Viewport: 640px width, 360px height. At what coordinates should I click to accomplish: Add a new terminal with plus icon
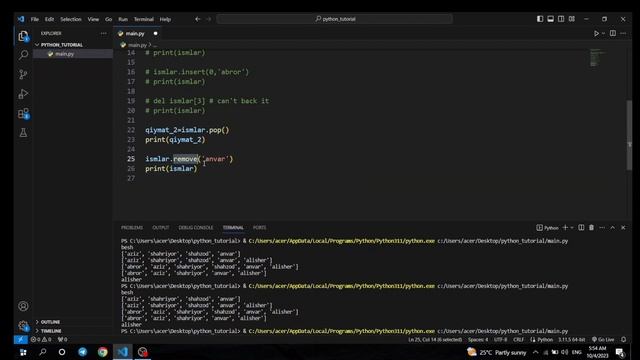565,227
